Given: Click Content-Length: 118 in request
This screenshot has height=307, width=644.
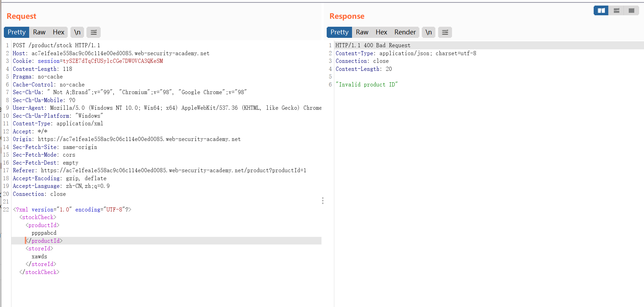Looking at the screenshot, I should [42, 69].
